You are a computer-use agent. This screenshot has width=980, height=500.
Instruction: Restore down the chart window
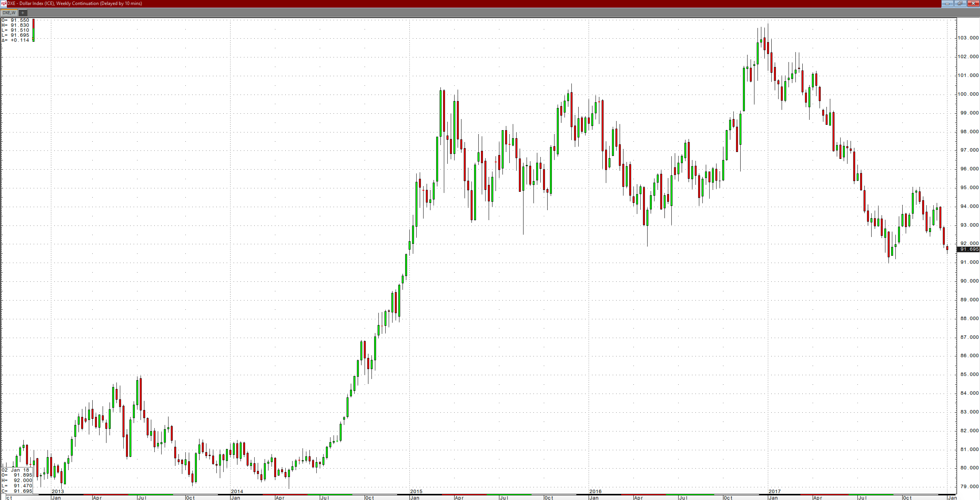pyautogui.click(x=960, y=3)
